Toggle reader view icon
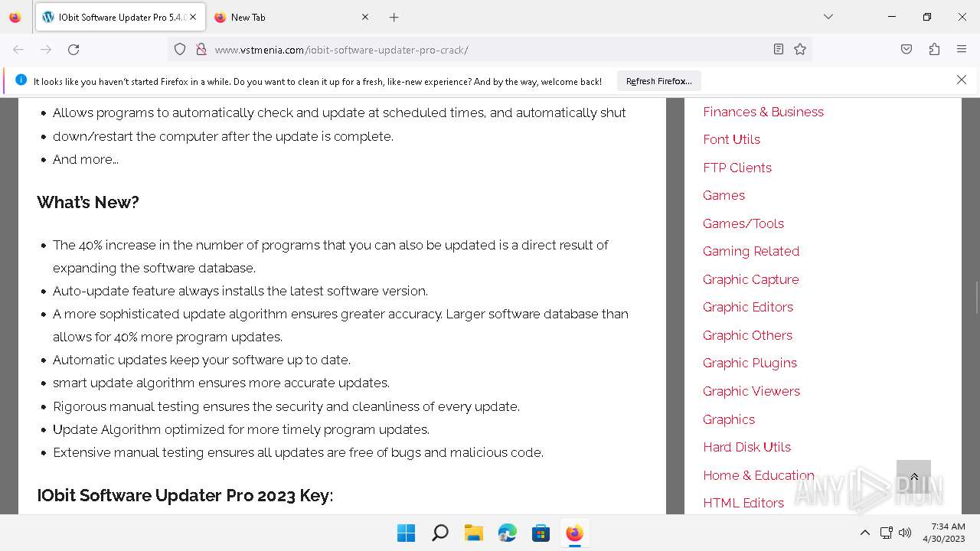Screen dimensions: 980x551 (x=779, y=49)
